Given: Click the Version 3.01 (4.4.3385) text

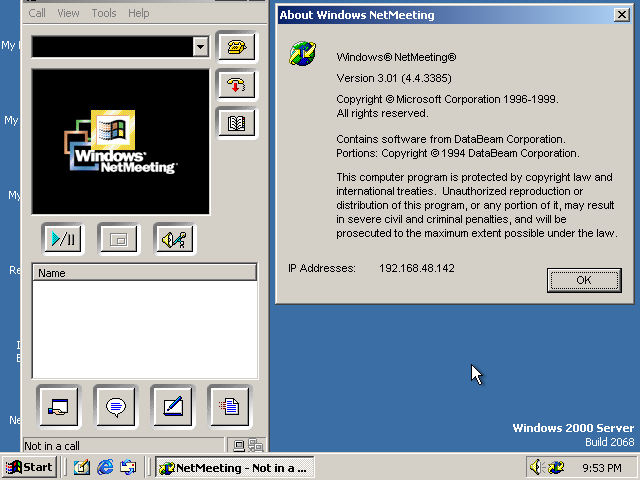Looking at the screenshot, I should [x=394, y=78].
